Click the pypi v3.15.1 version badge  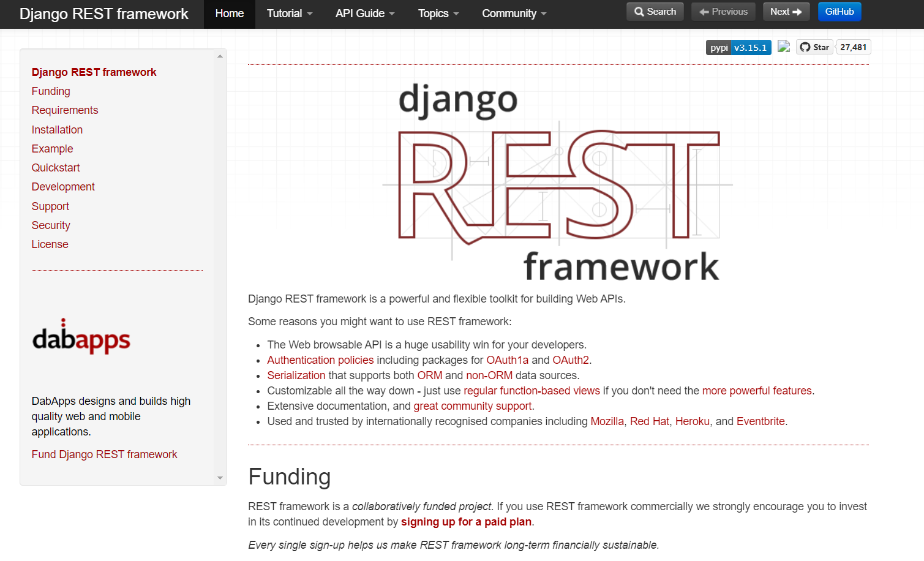click(x=738, y=47)
